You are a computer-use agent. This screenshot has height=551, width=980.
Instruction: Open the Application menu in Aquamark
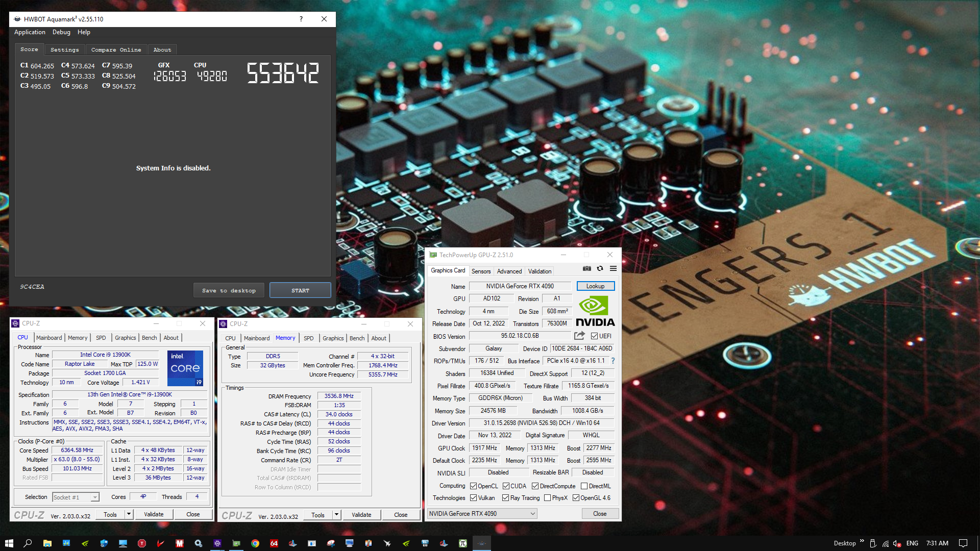[x=30, y=32]
